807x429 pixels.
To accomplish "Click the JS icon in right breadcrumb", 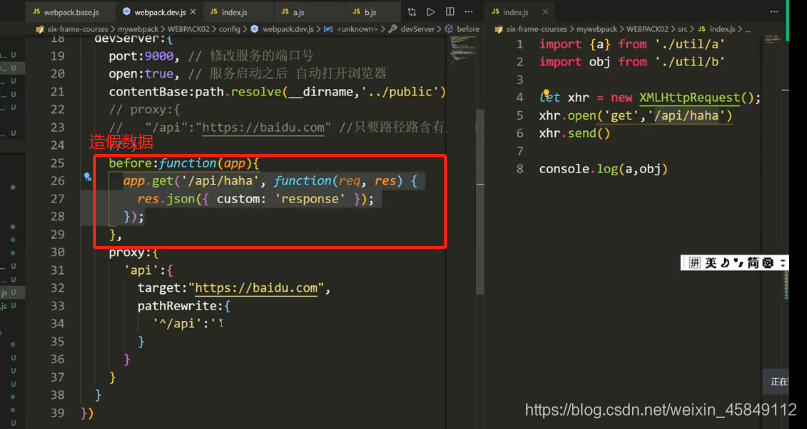I will pyautogui.click(x=701, y=29).
